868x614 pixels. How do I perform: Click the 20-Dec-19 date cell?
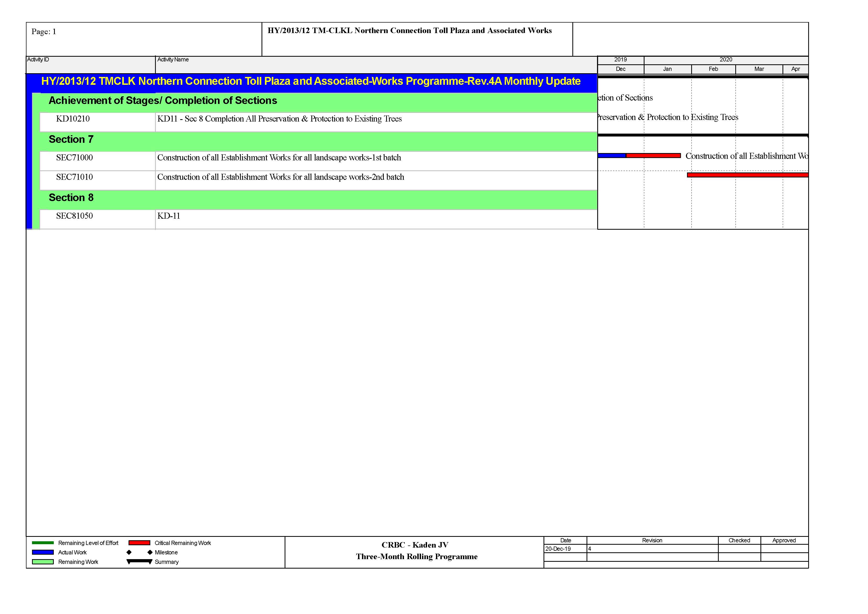(x=566, y=549)
